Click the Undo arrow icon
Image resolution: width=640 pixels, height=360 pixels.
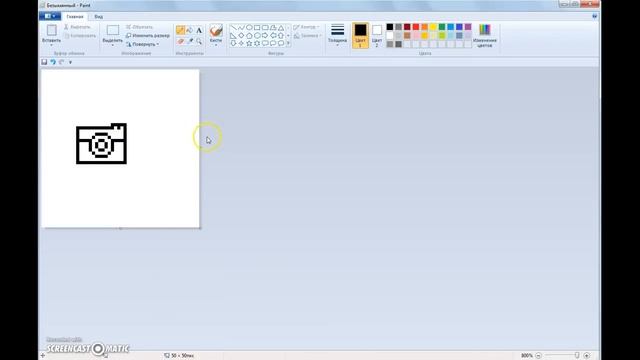click(53, 62)
